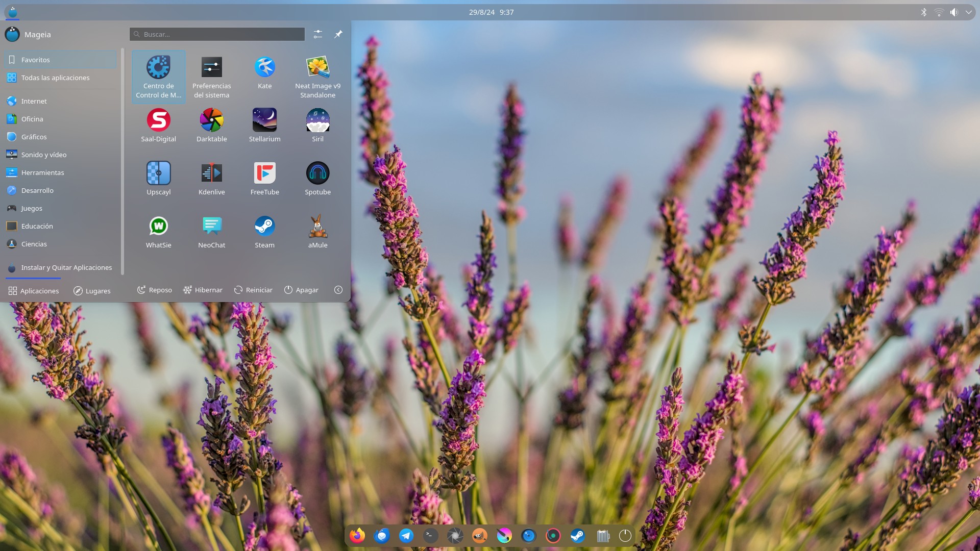Open the Juegos category
Viewport: 980px width, 551px height.
(x=60, y=208)
